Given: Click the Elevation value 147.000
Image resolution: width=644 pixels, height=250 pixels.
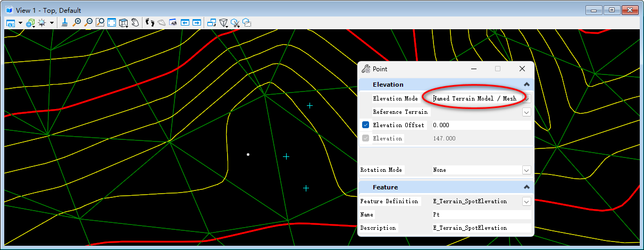Looking at the screenshot, I should point(444,138).
